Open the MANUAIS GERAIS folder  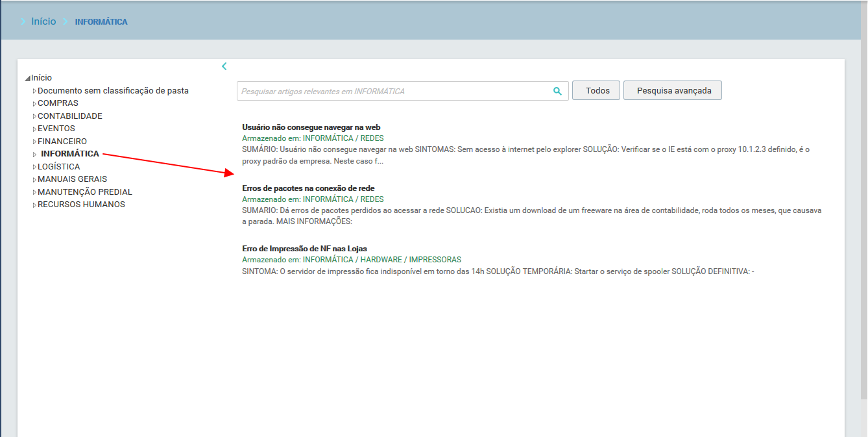point(72,179)
